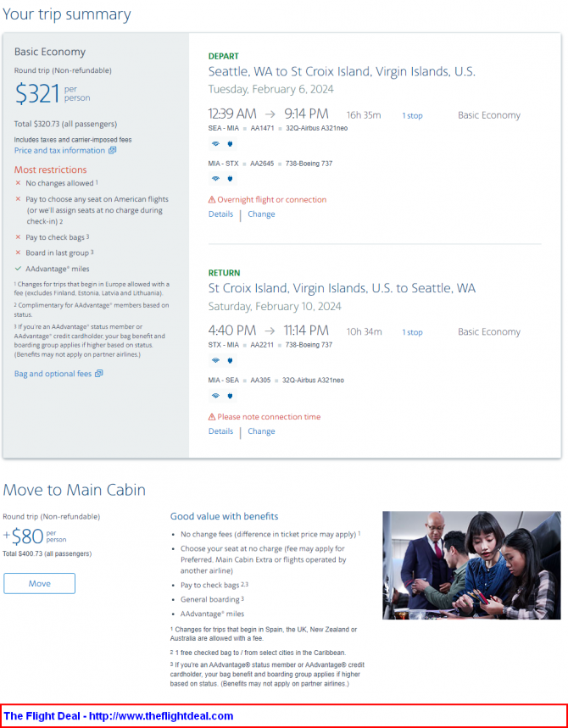568x728 pixels.
Task: Click Wi-Fi icon under STX - MIA flight
Action: 215,360
